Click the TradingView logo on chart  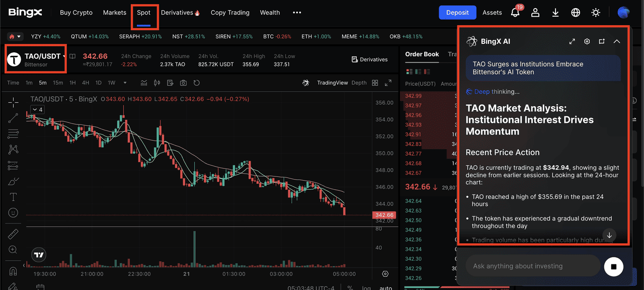(x=38, y=255)
